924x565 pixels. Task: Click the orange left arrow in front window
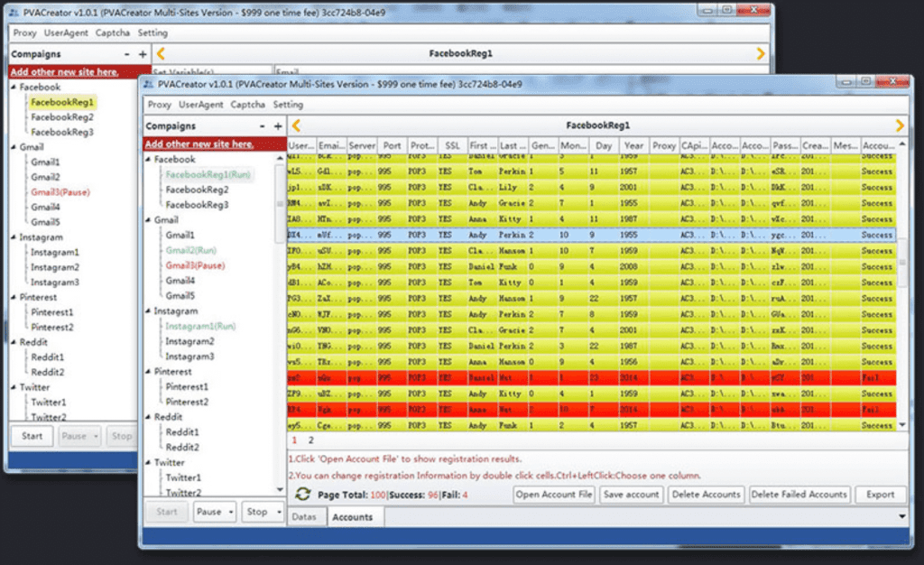pyautogui.click(x=296, y=125)
